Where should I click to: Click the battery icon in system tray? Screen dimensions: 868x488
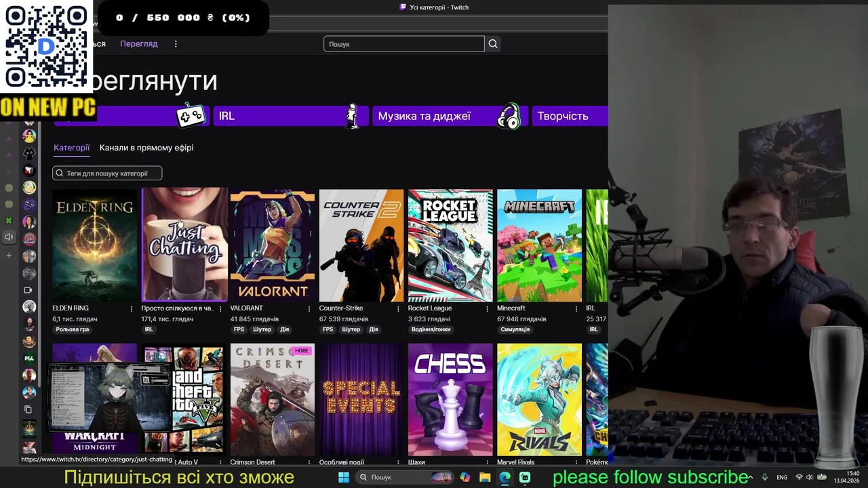coord(821,477)
